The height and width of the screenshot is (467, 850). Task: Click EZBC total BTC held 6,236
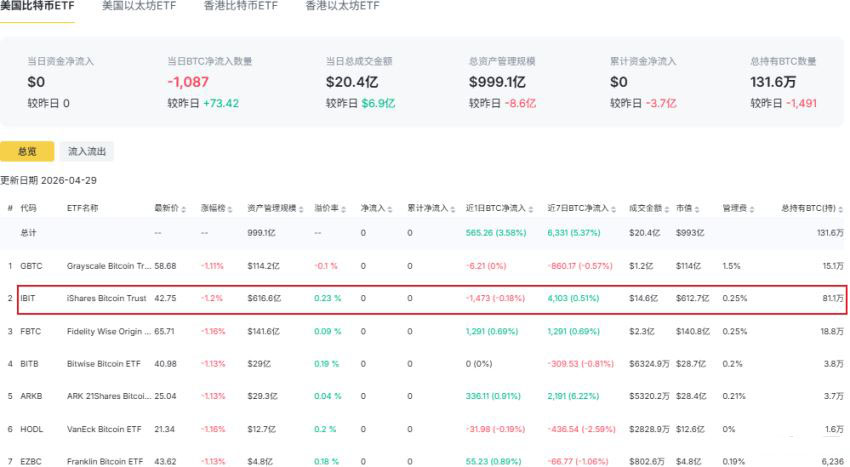(832, 462)
